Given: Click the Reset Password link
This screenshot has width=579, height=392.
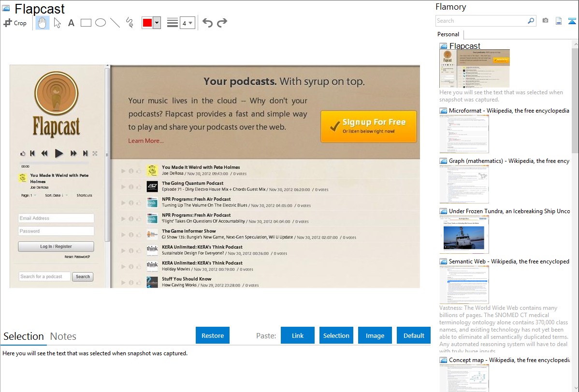Looking at the screenshot, I should pyautogui.click(x=77, y=257).
